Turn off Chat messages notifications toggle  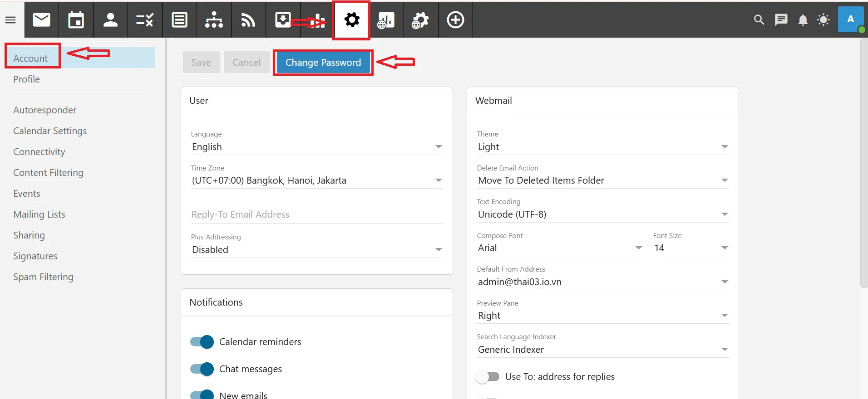(202, 369)
